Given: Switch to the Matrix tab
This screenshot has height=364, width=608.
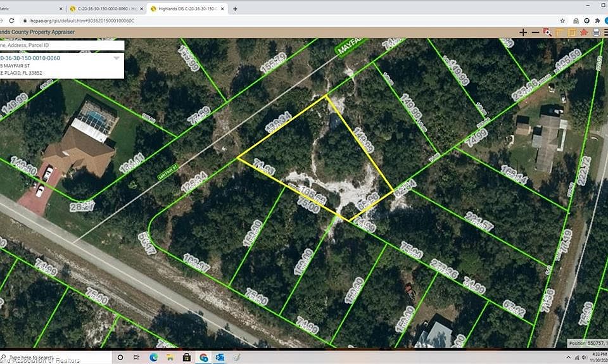Looking at the screenshot, I should (x=31, y=8).
